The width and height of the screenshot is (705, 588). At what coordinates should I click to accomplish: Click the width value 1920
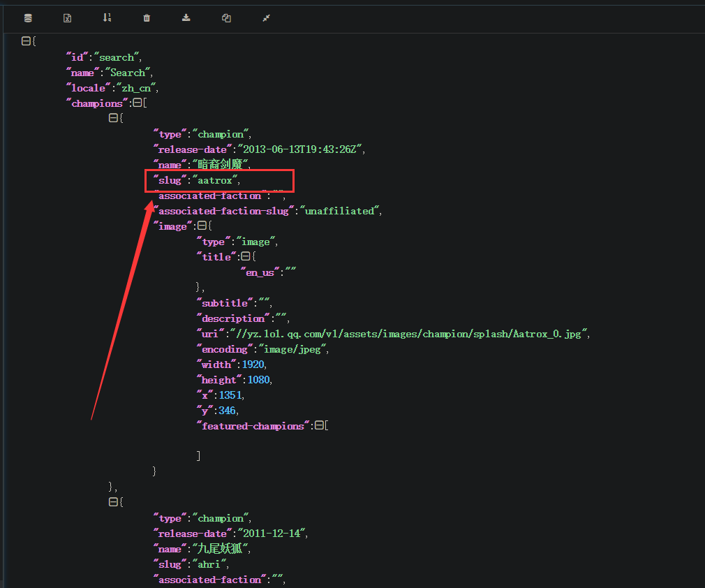[x=253, y=364]
